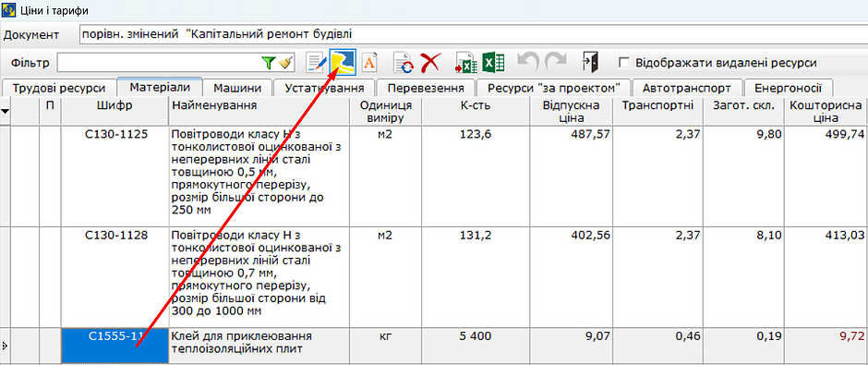Open the black triangle menu in table header

[x=6, y=111]
